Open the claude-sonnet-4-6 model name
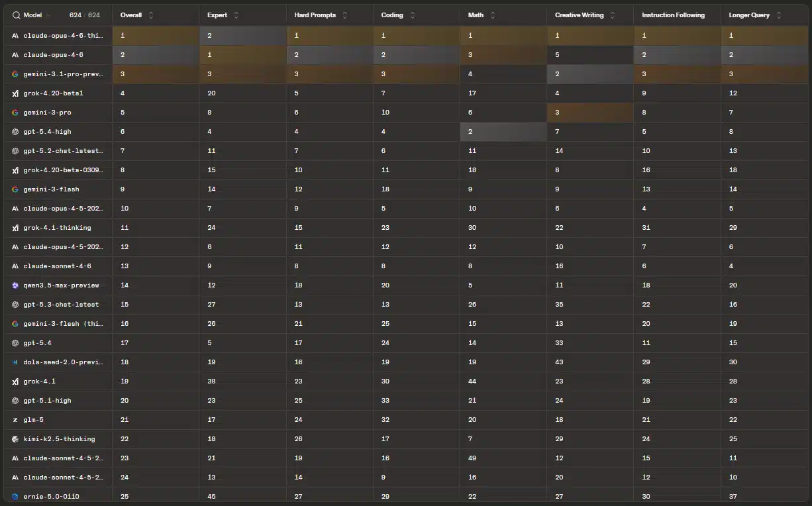 tap(57, 266)
